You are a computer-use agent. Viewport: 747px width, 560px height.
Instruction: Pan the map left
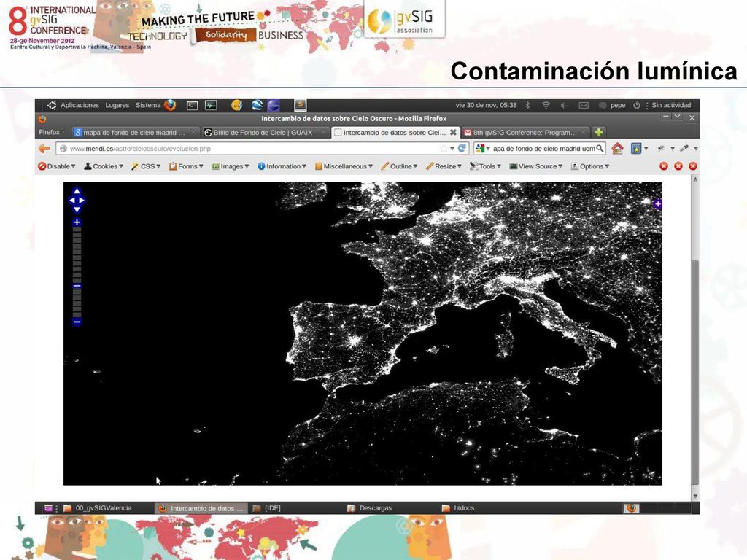(x=72, y=201)
